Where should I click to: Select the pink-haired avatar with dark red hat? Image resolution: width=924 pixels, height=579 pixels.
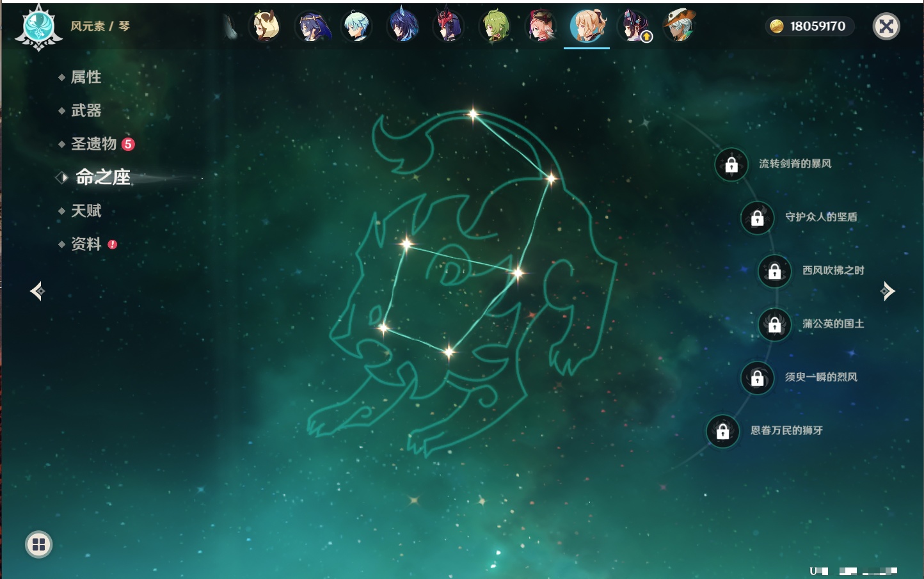pyautogui.click(x=541, y=26)
